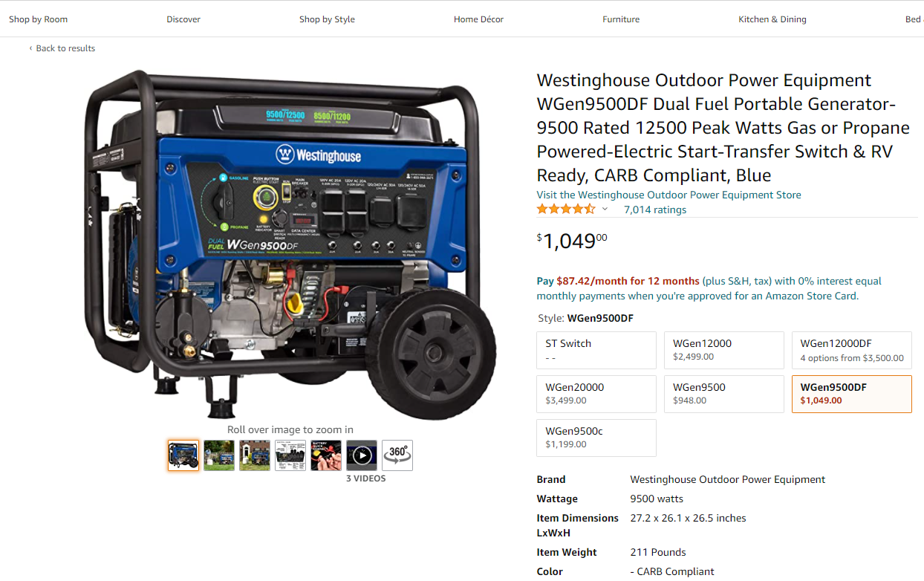Visit the Westinghouse Outdoor Power Equipment Store
The height and width of the screenshot is (581, 924).
coord(669,195)
